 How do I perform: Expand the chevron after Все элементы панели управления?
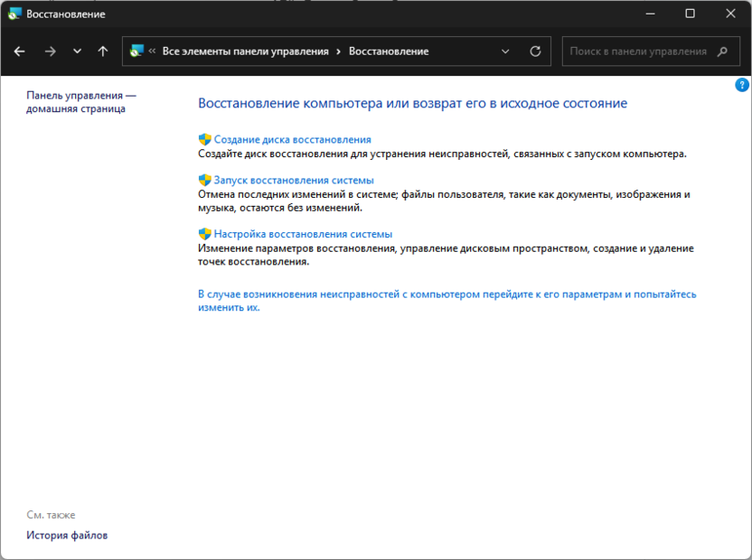pos(338,51)
